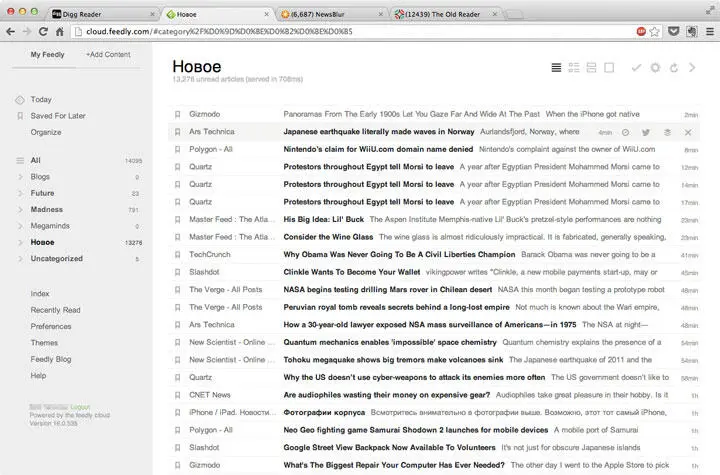Screen dimensions: 720x475
Task: Focus the browser address bar
Action: coord(354,31)
